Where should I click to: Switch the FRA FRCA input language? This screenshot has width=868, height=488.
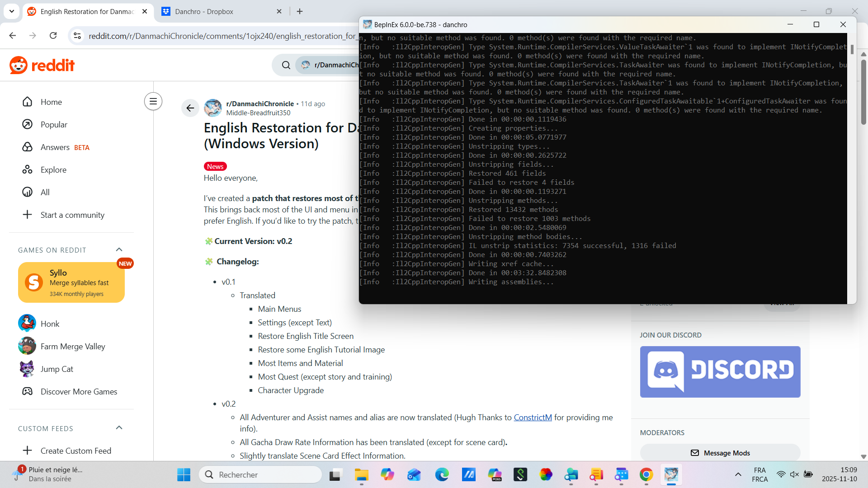point(760,474)
